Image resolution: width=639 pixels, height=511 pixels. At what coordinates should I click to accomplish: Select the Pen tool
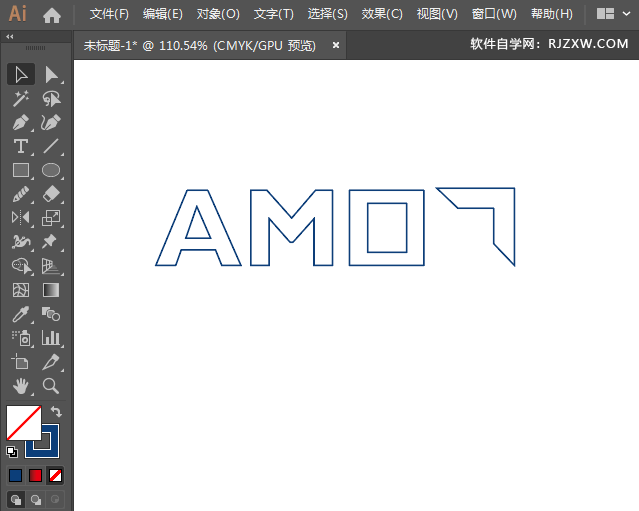click(x=21, y=122)
